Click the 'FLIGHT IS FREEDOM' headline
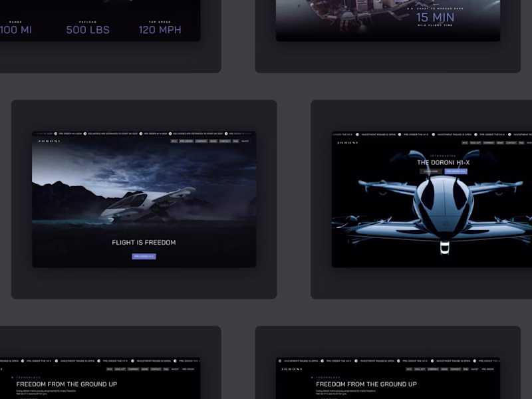532x399 pixels. click(144, 243)
